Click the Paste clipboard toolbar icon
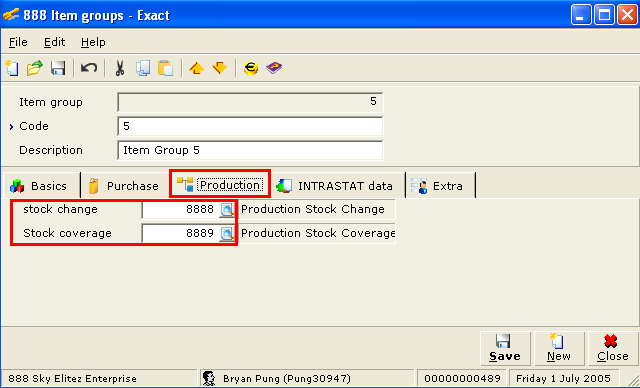Viewport: 640px width, 388px height. [x=165, y=68]
